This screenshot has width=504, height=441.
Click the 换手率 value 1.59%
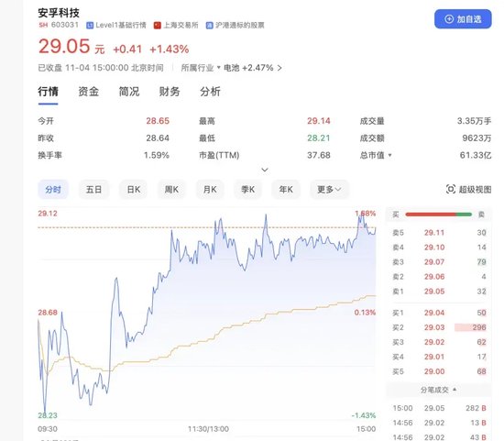[x=156, y=155]
